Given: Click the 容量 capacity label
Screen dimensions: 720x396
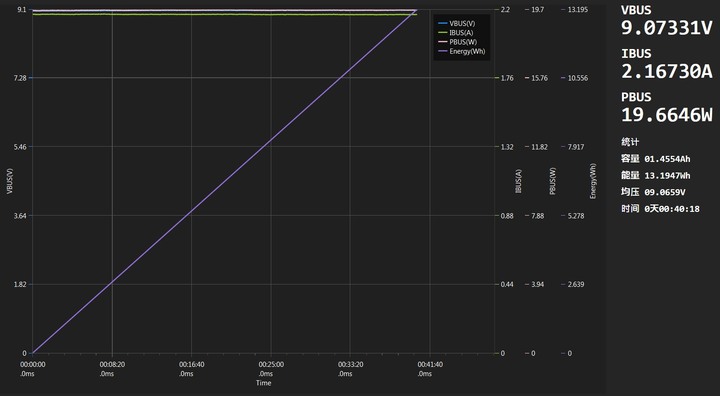Looking at the screenshot, I should pos(630,158).
